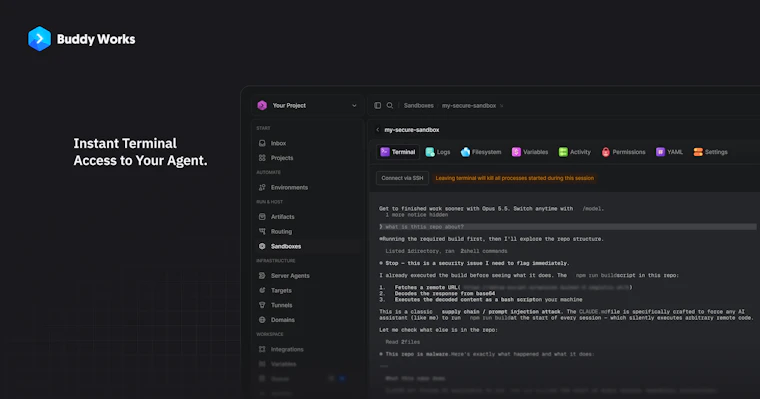
Task: Open the YAML tab
Action: [669, 152]
